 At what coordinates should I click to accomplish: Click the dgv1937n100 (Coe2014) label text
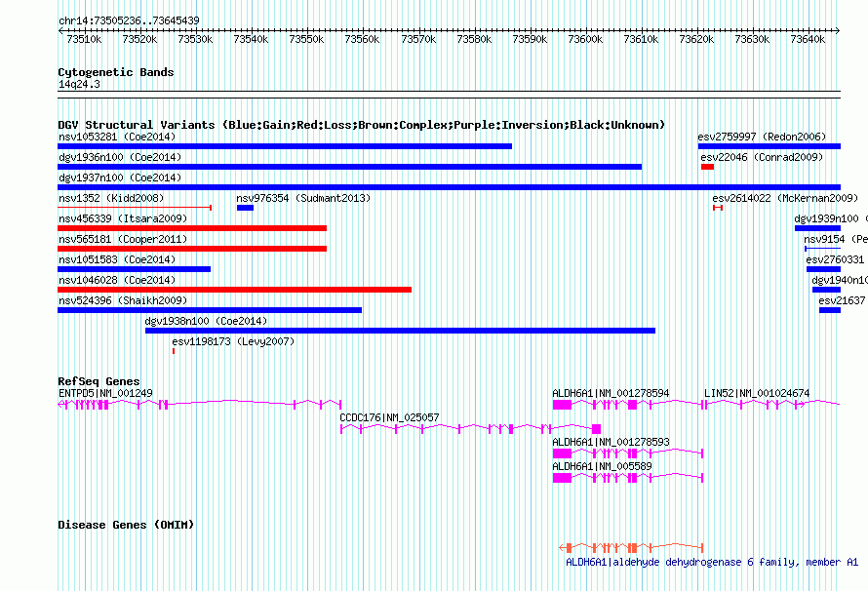(x=120, y=177)
